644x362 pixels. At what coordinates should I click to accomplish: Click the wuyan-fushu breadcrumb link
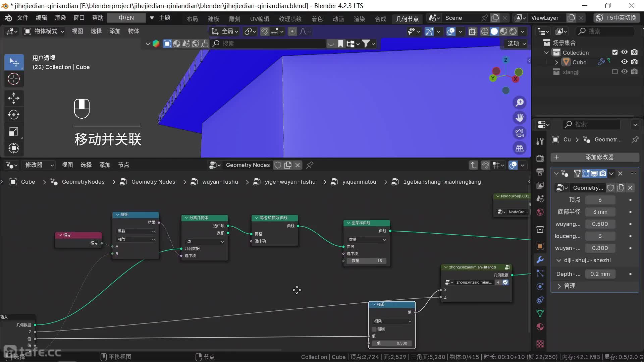tap(220, 182)
